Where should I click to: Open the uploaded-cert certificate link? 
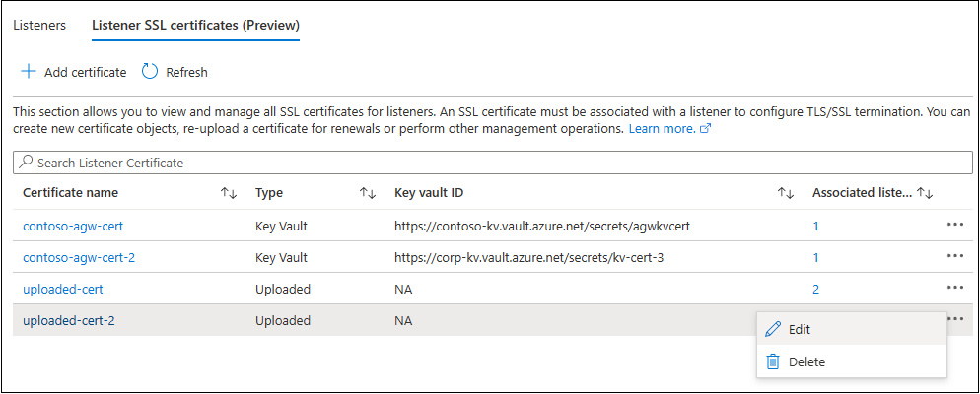(x=63, y=289)
